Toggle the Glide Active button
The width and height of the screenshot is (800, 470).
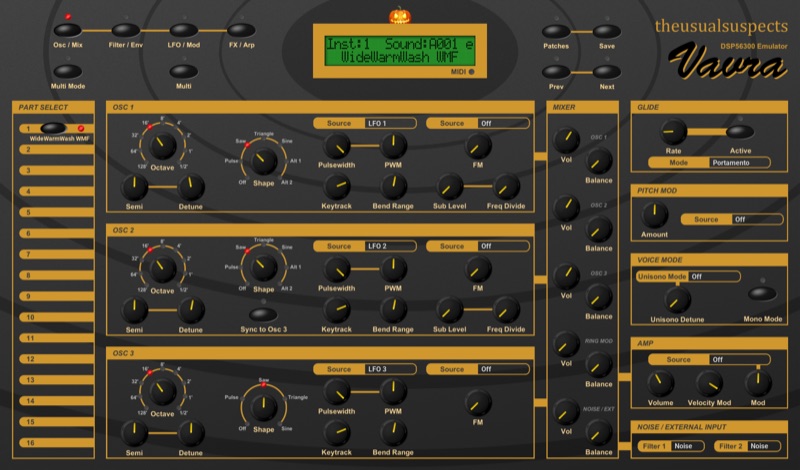click(x=740, y=132)
